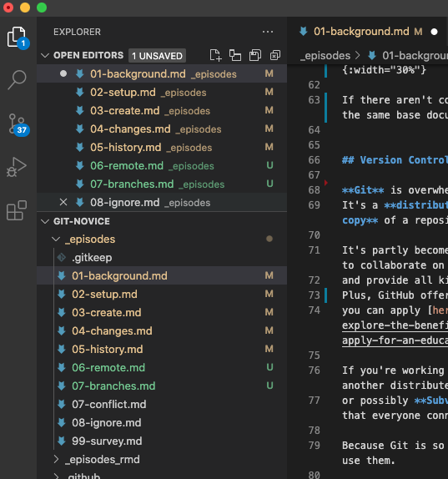Select 05-history.md in file tree
The height and width of the screenshot is (479, 448).
click(162, 349)
